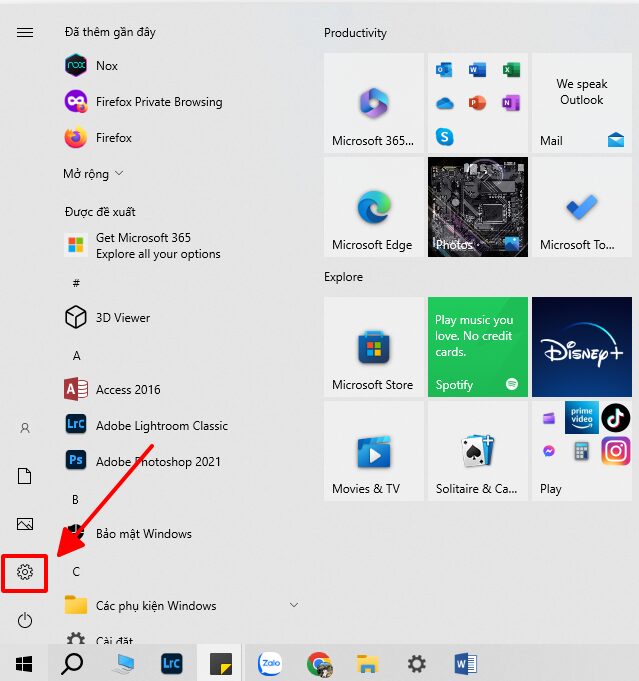Image resolution: width=639 pixels, height=681 pixels.
Task: Open Adobe Photoshop 2021
Action: [158, 462]
